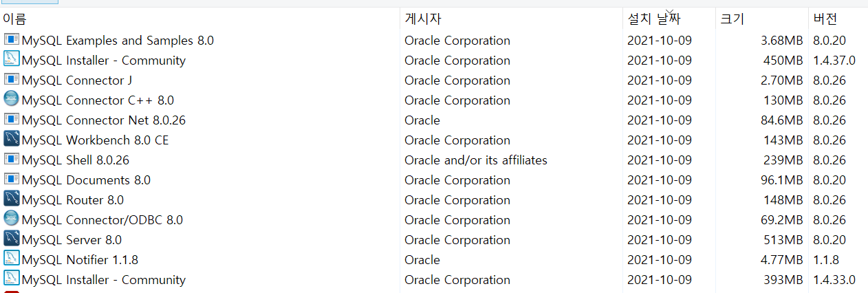Choose the MySQL Shell 8.0.26 entry name
Viewport: 868px width, 293px height.
(76, 160)
